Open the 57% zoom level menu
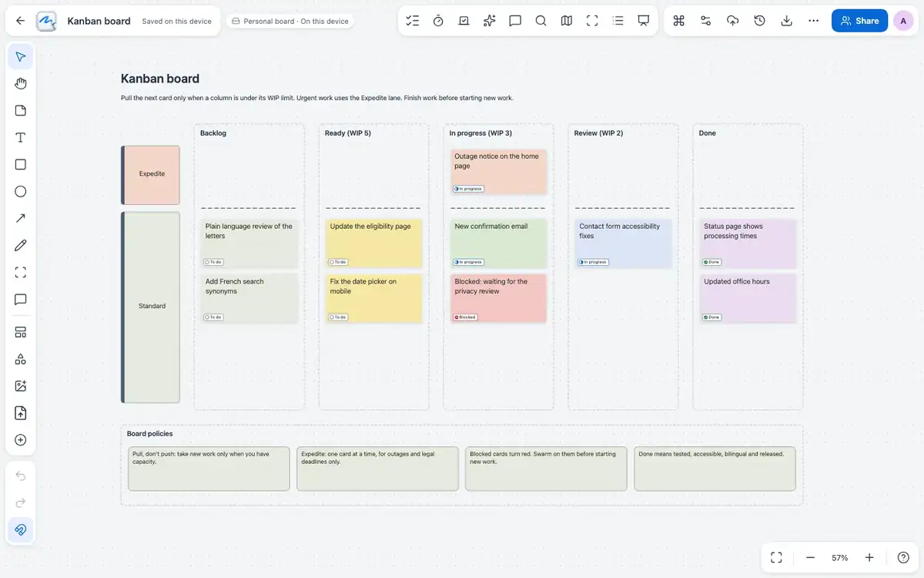The image size is (924, 578). (x=839, y=557)
